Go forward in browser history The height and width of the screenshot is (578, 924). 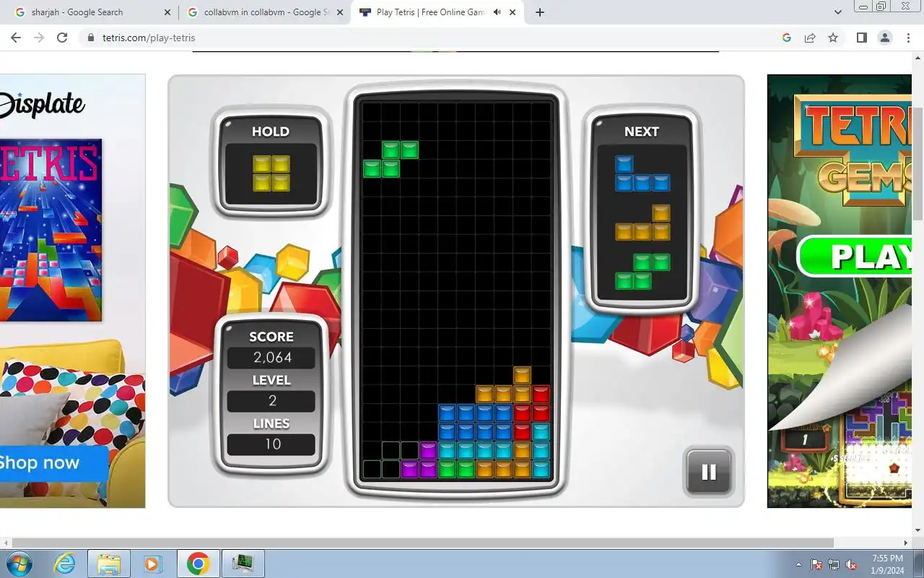coord(39,38)
